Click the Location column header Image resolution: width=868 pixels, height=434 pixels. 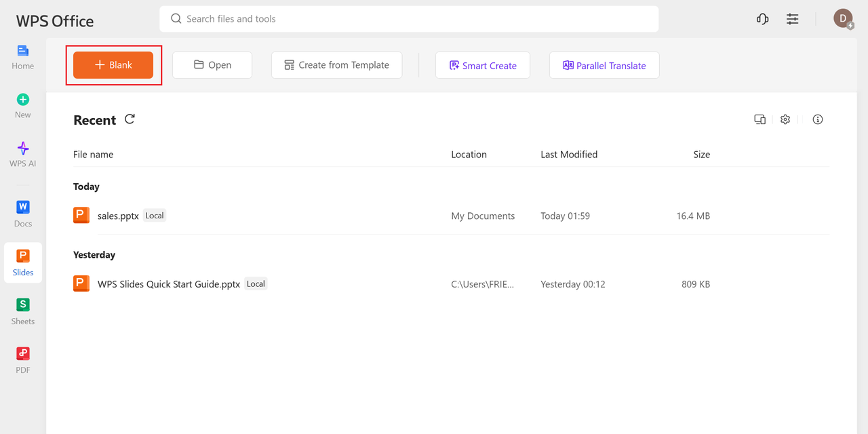[x=469, y=155]
